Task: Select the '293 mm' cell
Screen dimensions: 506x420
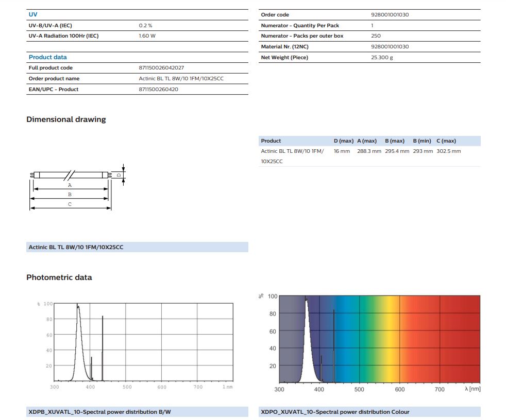Action: pyautogui.click(x=423, y=151)
